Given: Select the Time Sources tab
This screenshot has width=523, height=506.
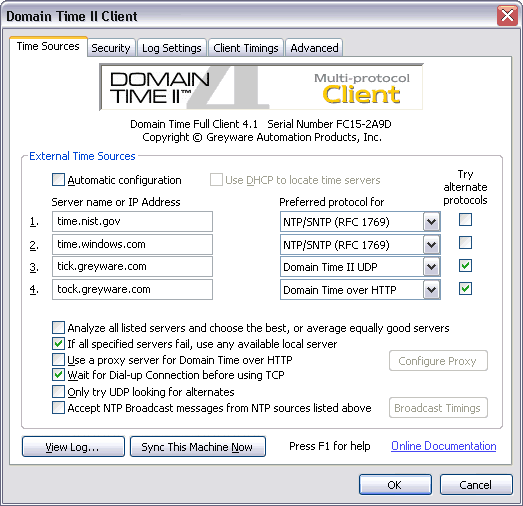Looking at the screenshot, I should point(48,46).
